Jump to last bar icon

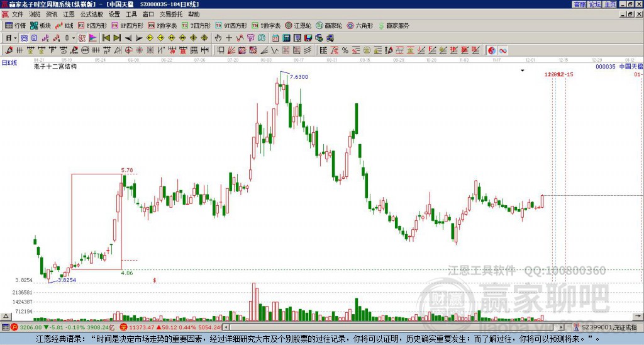click(x=117, y=38)
